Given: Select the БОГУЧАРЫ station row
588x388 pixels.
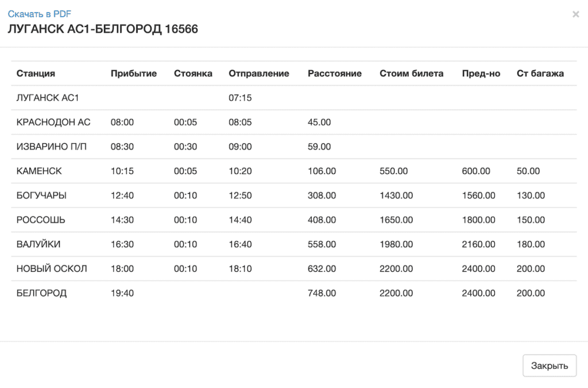Looking at the screenshot, I should (41, 195).
